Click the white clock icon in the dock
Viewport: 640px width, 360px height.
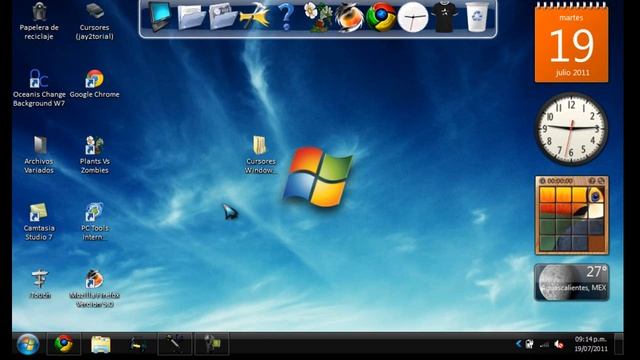pyautogui.click(x=413, y=17)
